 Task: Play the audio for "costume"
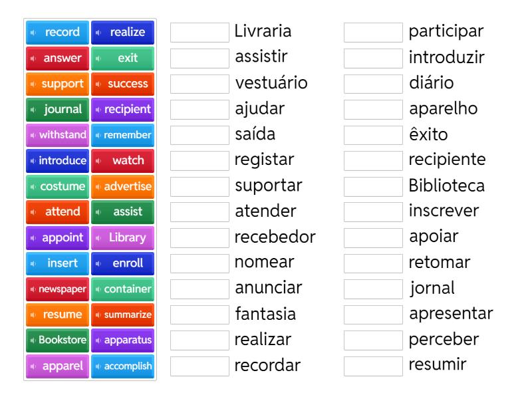33,186
